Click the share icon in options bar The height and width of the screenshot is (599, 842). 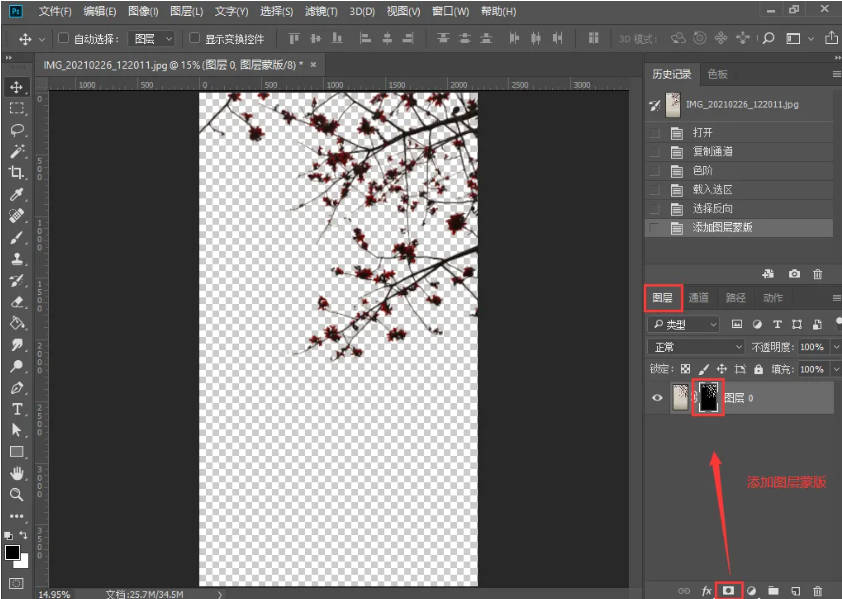tap(831, 38)
